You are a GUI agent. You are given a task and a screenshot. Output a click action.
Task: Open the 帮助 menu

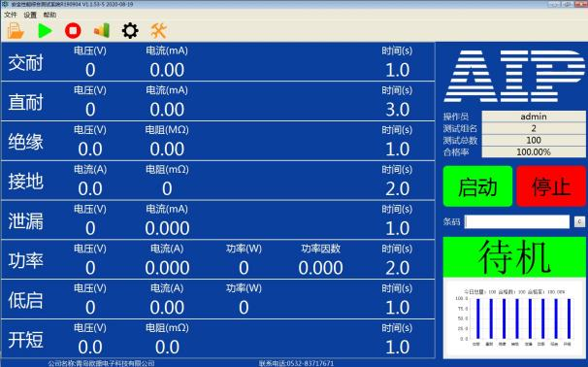click(49, 15)
